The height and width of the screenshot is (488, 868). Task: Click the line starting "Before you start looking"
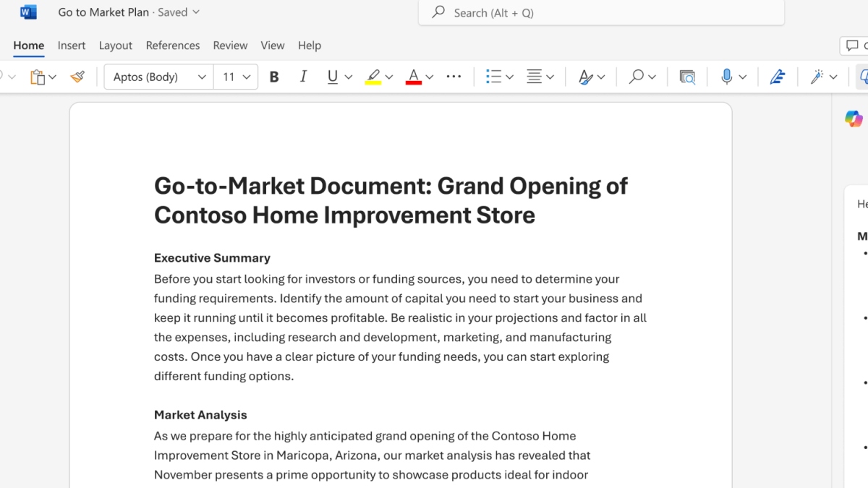(x=387, y=279)
